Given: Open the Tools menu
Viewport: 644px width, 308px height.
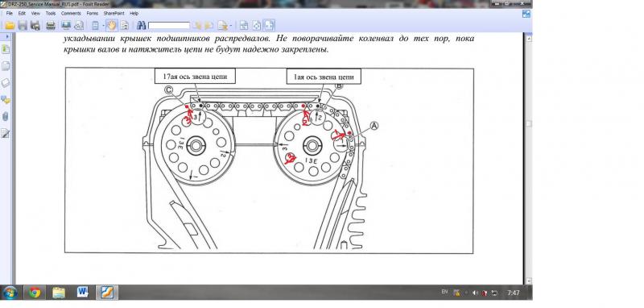Looking at the screenshot, I should tap(51, 13).
